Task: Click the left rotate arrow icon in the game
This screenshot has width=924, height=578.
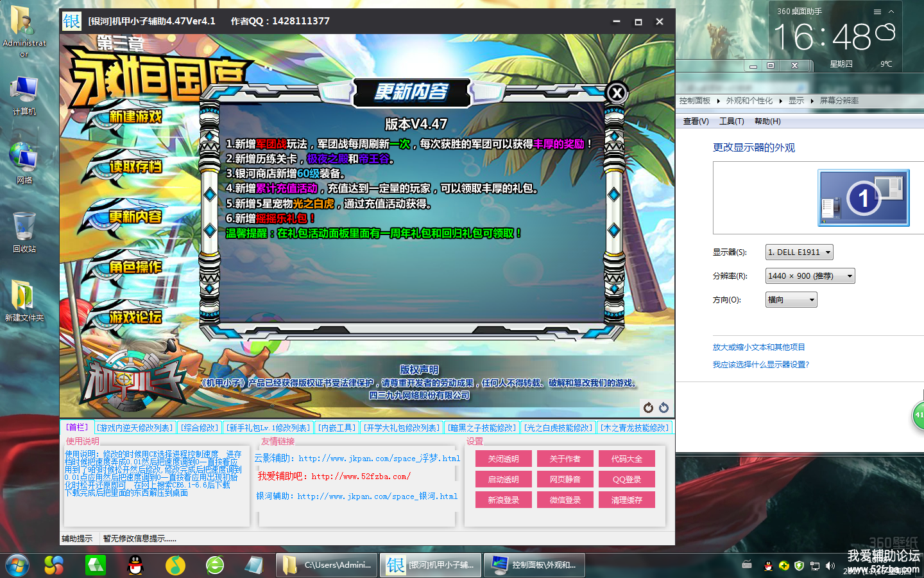Action: [x=648, y=408]
